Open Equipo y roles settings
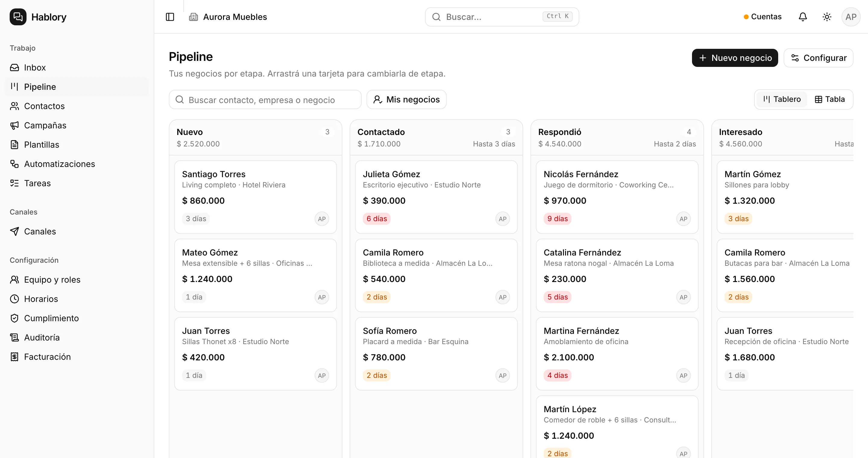 [77, 280]
